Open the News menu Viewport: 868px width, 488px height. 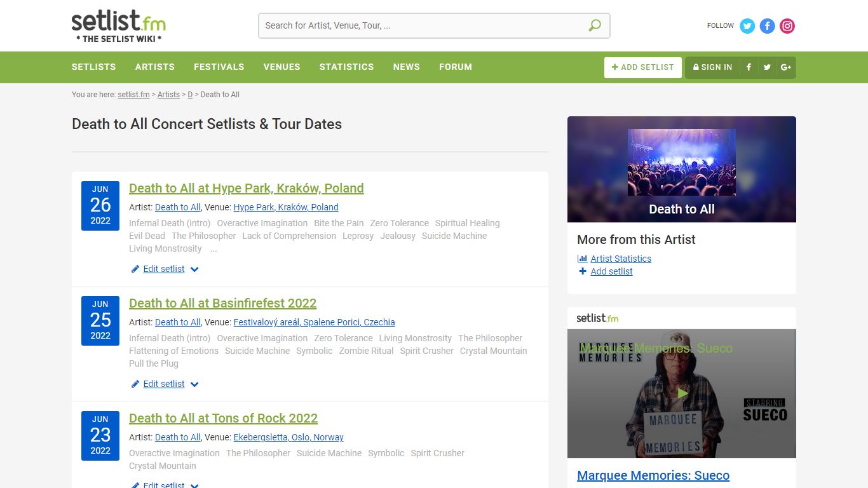407,67
